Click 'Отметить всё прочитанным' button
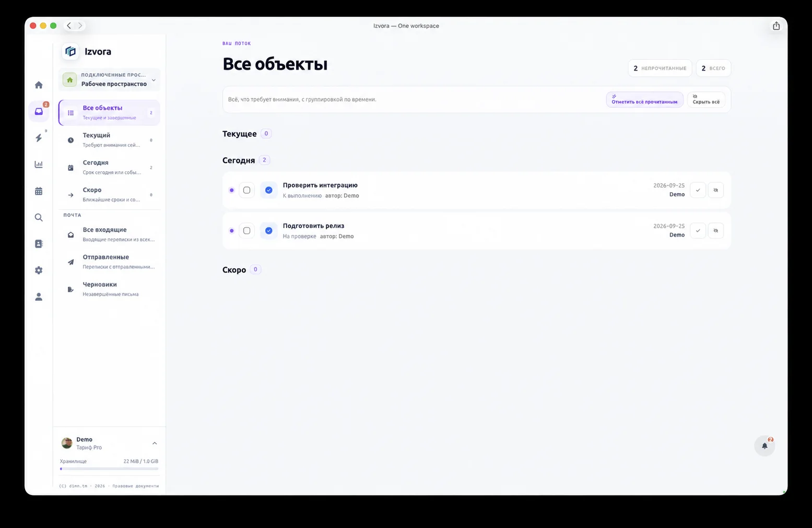Viewport: 812px width, 528px height. 644,99
